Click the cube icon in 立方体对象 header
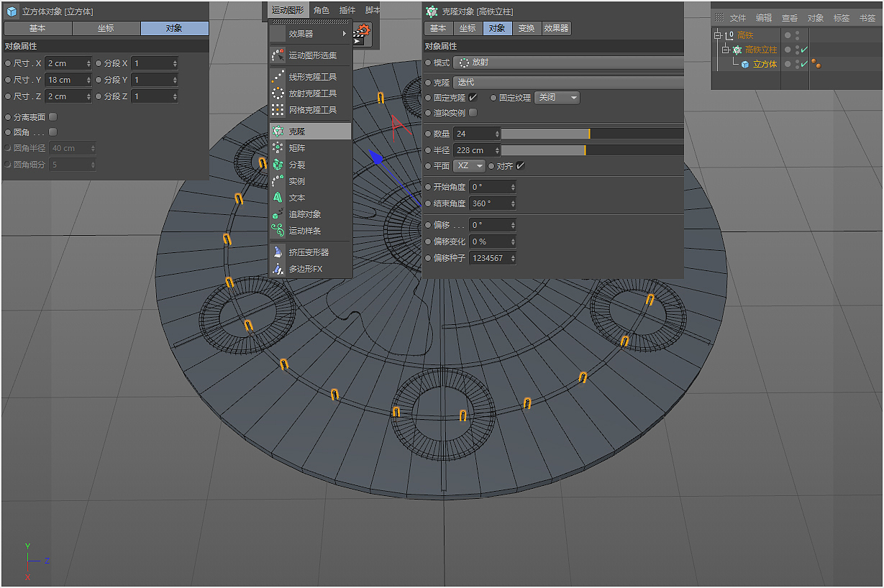 click(x=12, y=12)
